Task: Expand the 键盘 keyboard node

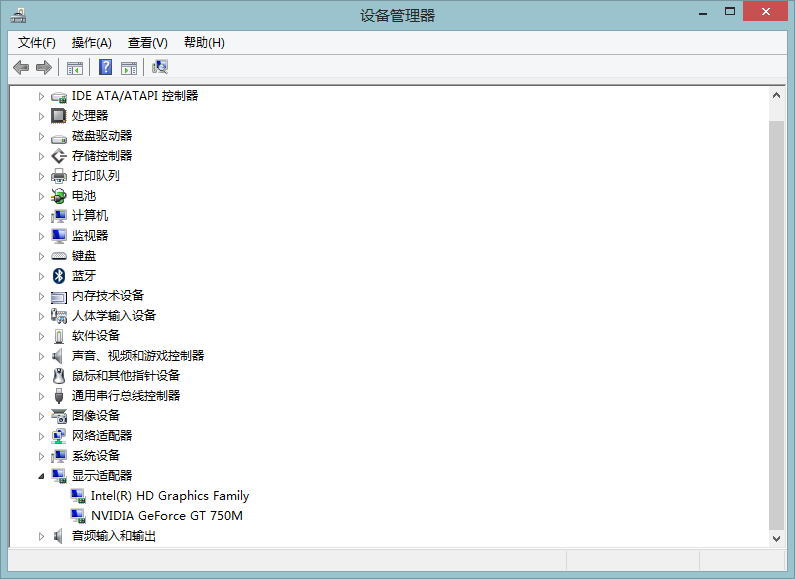Action: 41,256
